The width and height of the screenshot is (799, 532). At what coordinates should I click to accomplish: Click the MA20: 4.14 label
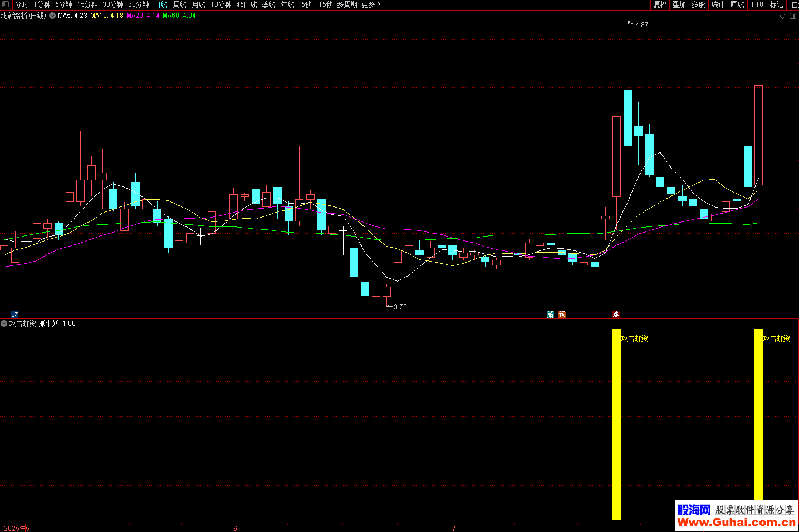click(143, 16)
